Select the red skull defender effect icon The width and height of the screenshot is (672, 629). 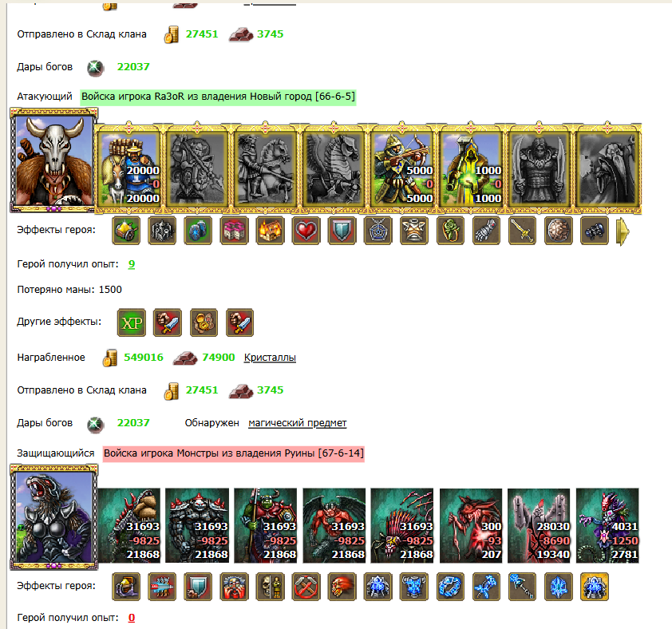pyautogui.click(x=342, y=587)
